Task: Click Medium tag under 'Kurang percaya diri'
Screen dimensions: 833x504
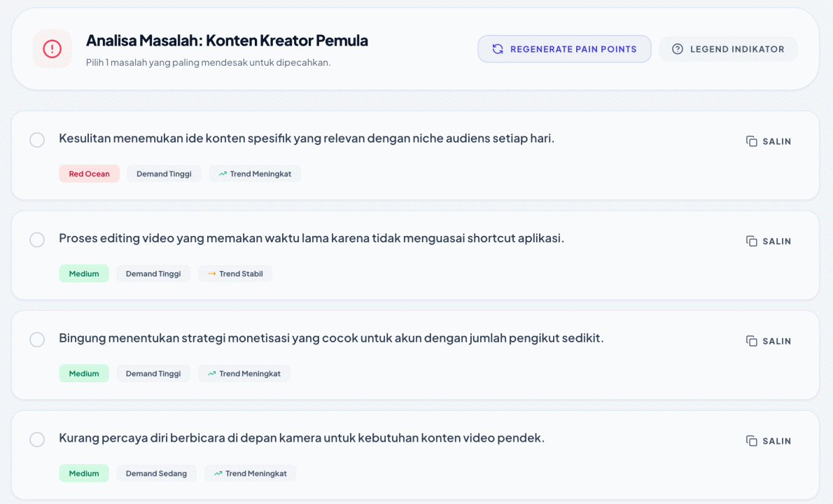Action: pos(84,473)
